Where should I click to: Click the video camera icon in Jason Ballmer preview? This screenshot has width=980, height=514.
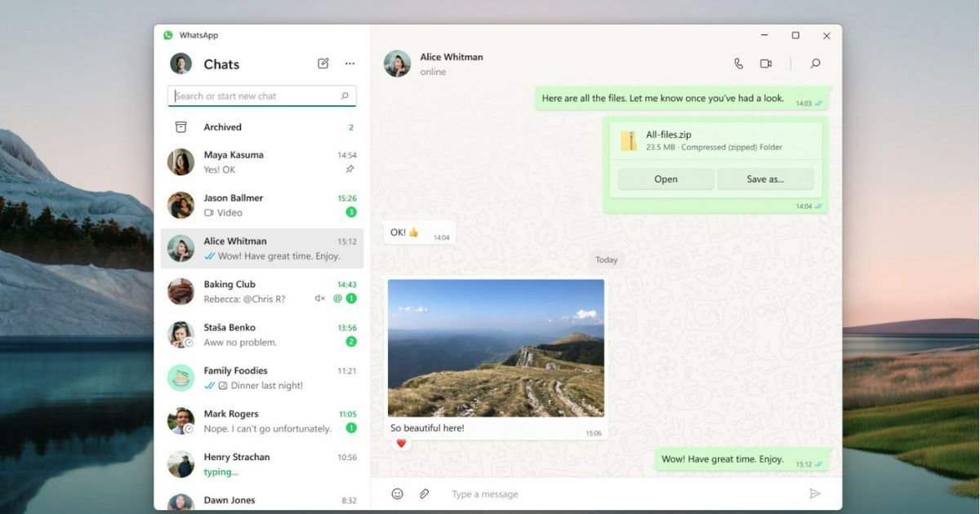tap(209, 212)
